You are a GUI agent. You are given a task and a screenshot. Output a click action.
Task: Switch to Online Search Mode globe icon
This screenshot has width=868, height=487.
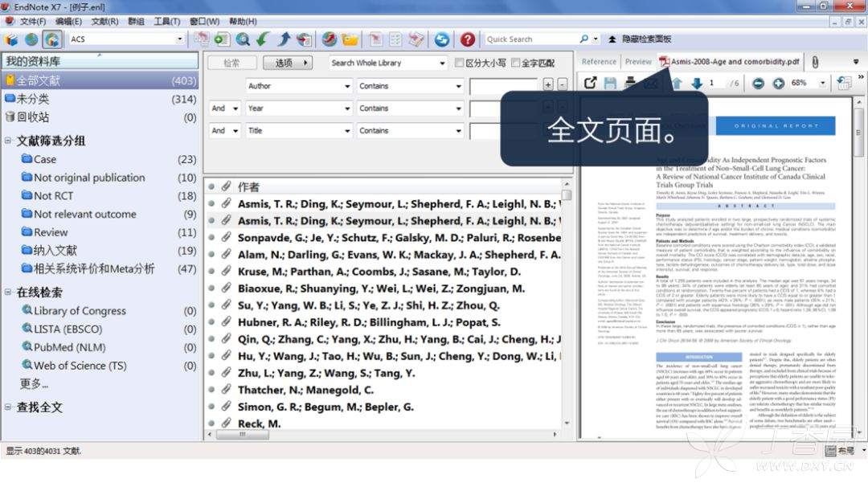click(31, 39)
